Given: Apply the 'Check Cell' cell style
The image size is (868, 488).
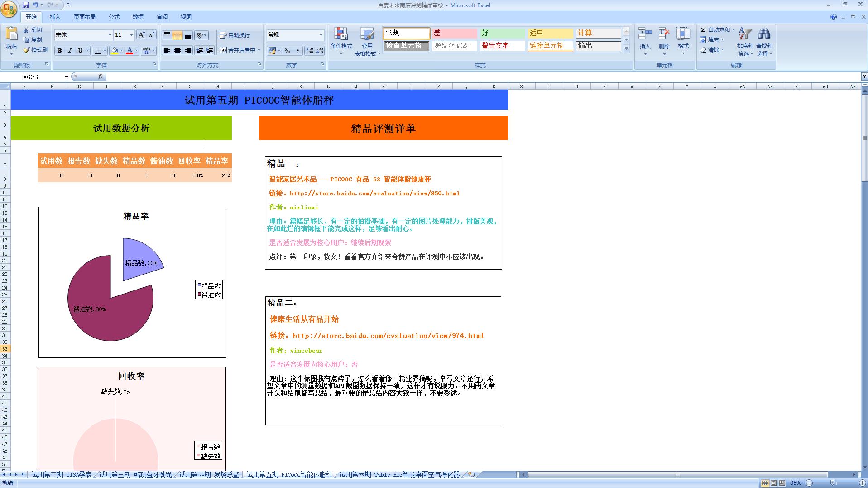Looking at the screenshot, I should point(406,46).
